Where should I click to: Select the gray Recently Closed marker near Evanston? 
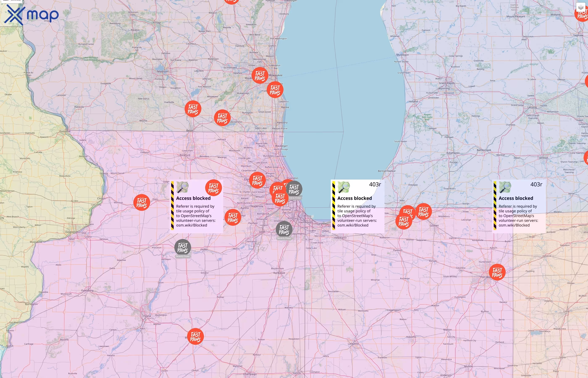point(294,189)
